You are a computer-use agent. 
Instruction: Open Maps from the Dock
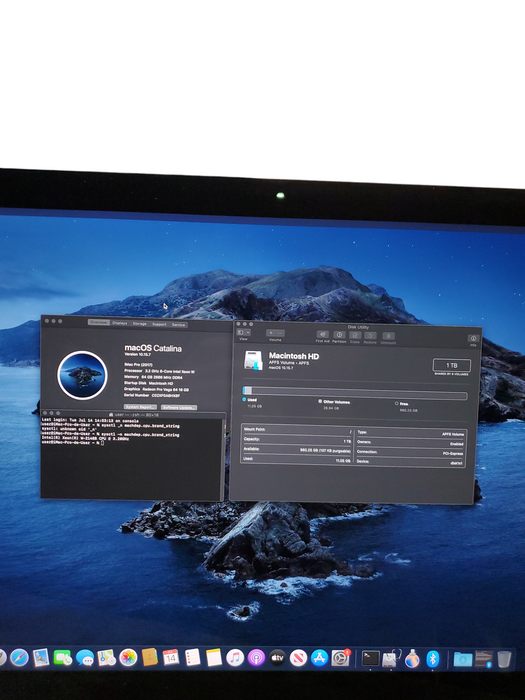pos(106,658)
